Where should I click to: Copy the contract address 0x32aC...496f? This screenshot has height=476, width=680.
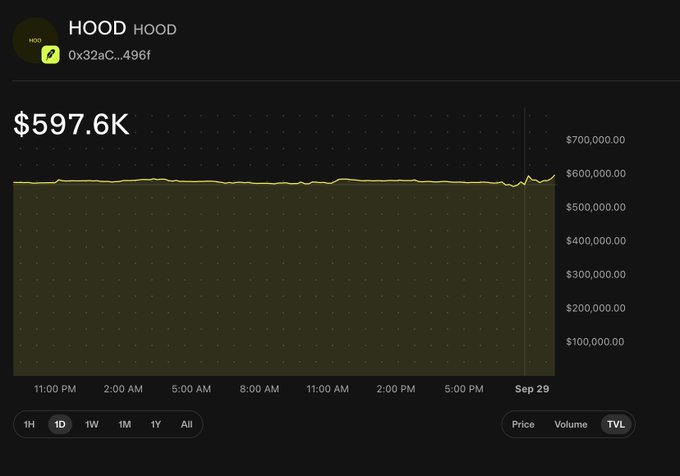(x=109, y=55)
